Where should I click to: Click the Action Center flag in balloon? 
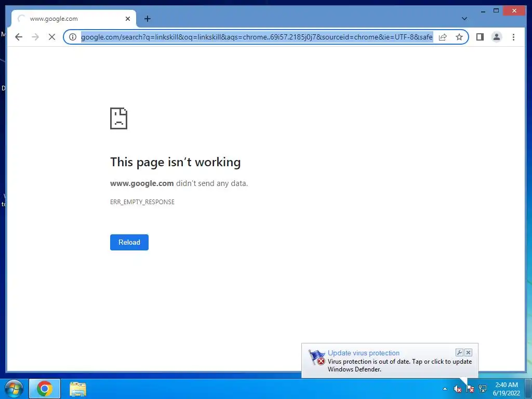317,357
